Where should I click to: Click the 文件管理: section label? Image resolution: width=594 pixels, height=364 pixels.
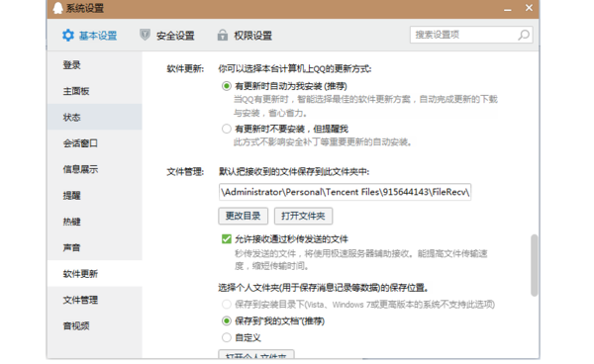185,172
